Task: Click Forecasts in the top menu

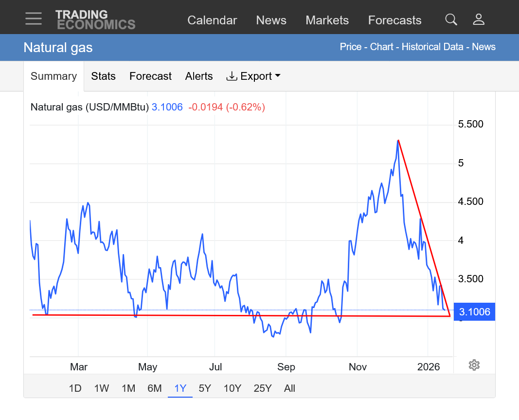Action: coord(394,20)
